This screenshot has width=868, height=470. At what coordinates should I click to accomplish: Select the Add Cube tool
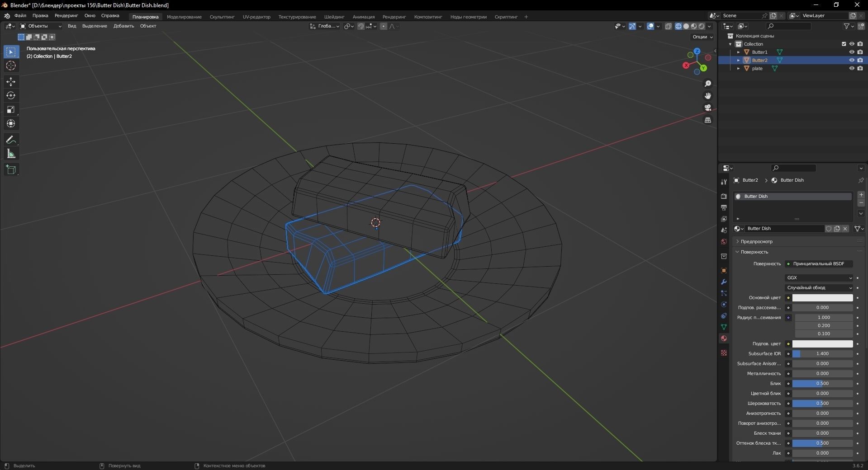click(x=11, y=170)
